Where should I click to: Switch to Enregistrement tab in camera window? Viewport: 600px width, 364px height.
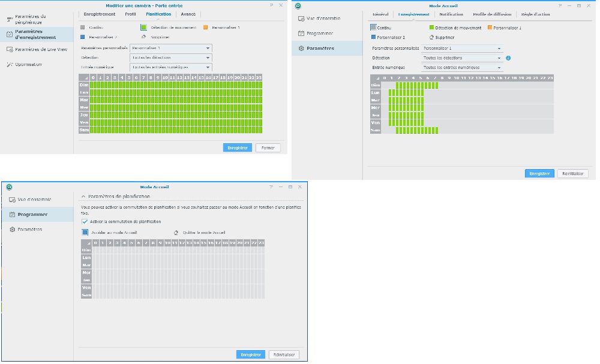[x=100, y=14]
